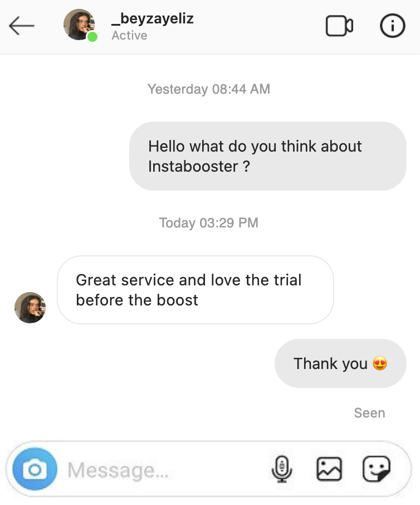Click the Seen receipt label

(x=369, y=413)
